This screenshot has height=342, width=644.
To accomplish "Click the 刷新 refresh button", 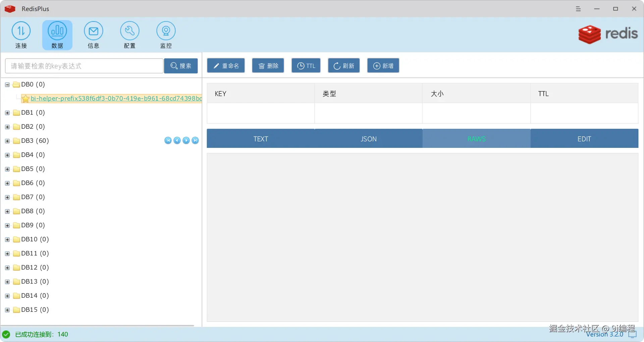I will pos(344,66).
